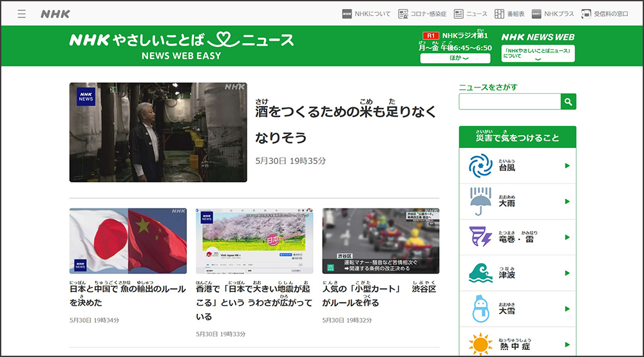Image resolution: width=644 pixels, height=357 pixels.
Task: Expand the 大雪 row arrow
Action: 567,309
